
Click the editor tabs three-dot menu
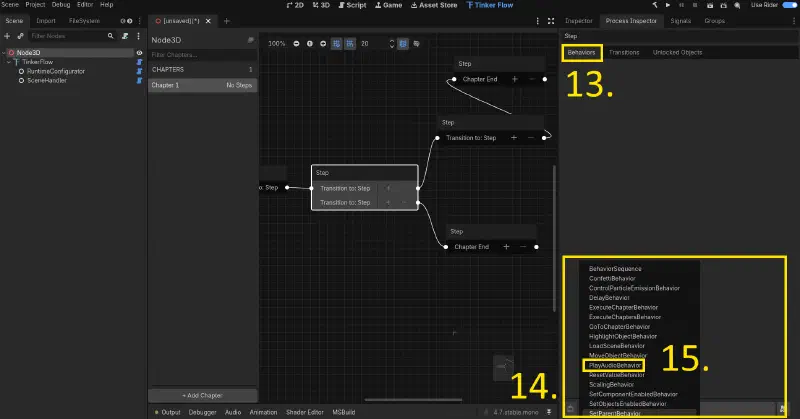pyautogui.click(x=537, y=21)
